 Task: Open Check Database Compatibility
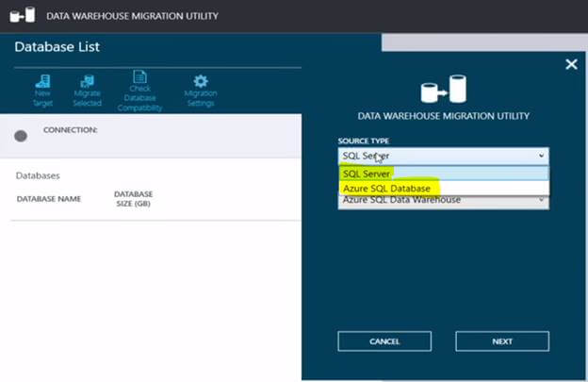(x=139, y=91)
